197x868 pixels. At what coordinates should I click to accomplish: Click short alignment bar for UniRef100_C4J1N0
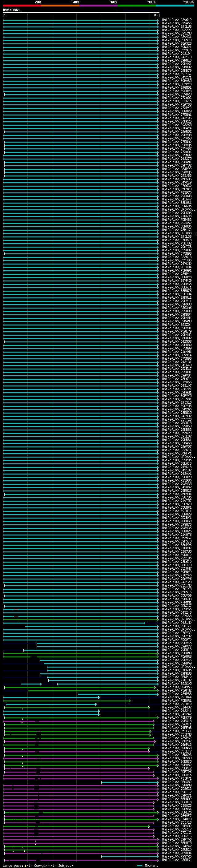tap(74, 623)
